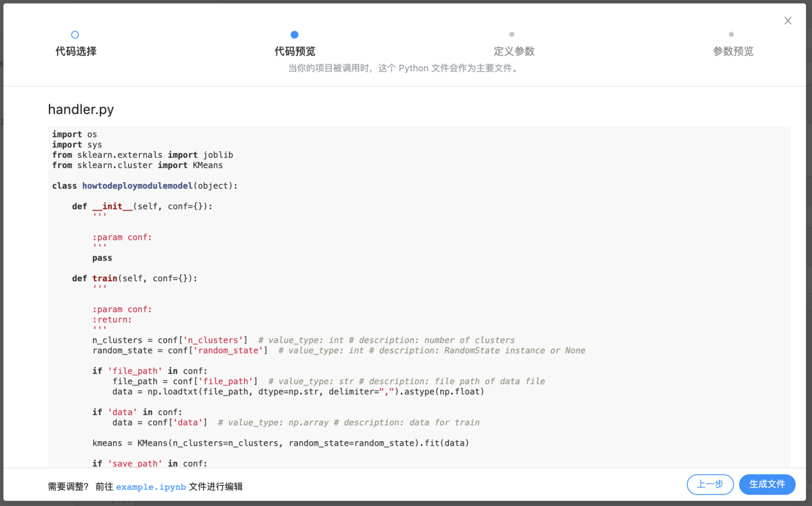The image size is (812, 506).
Task: Jump to the 参数预览 step label
Action: click(733, 51)
